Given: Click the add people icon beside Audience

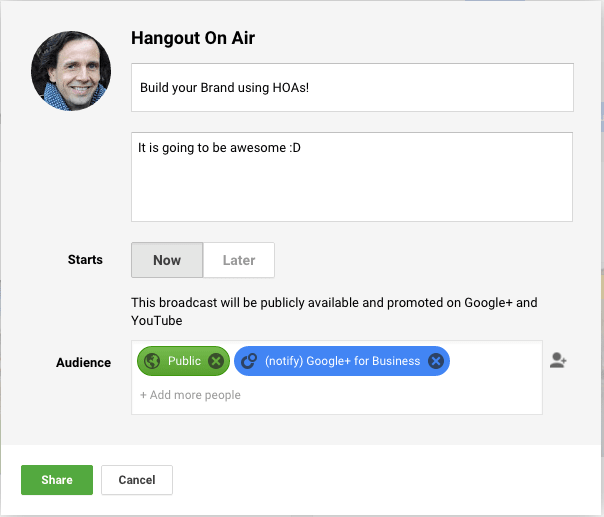Looking at the screenshot, I should coord(558,361).
